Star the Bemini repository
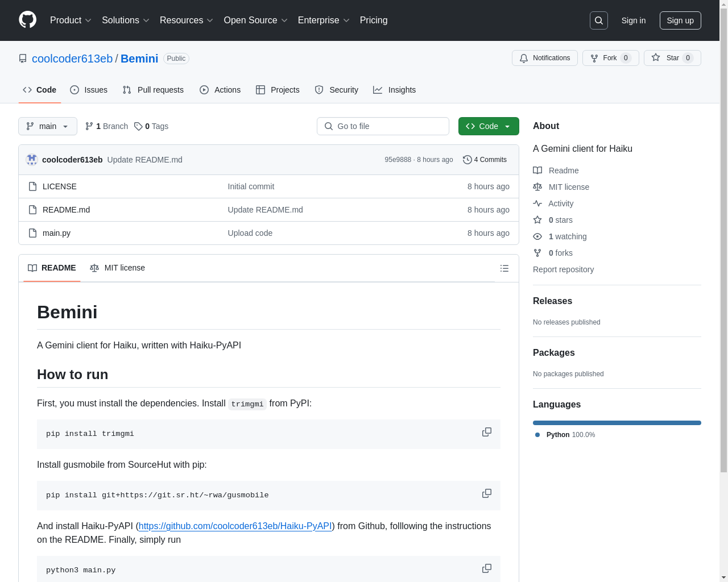 pos(672,58)
